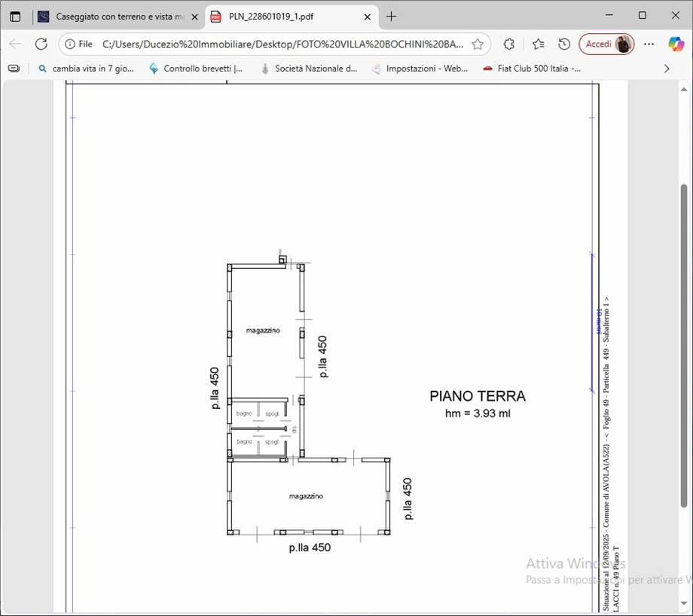Screen dimensions: 693x616
Task: Open a new browser tab
Action: [x=391, y=16]
